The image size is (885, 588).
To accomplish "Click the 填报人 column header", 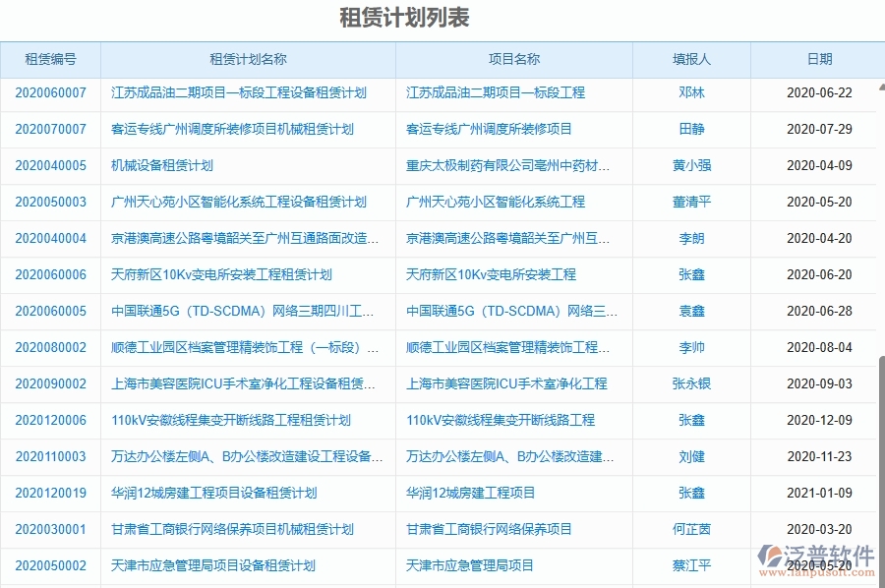I will [x=691, y=59].
